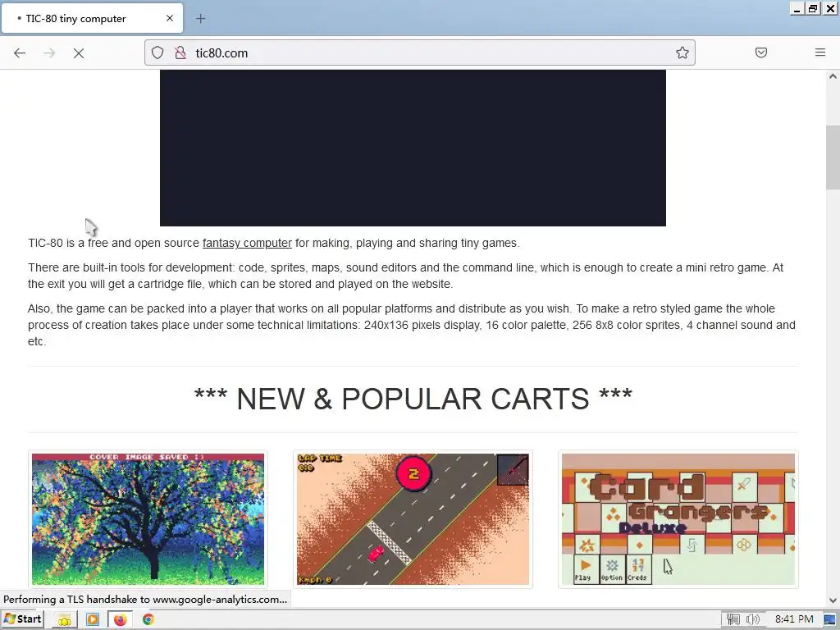This screenshot has width=840, height=630.
Task: Click the vertical scrollbar thumb
Action: 833,157
